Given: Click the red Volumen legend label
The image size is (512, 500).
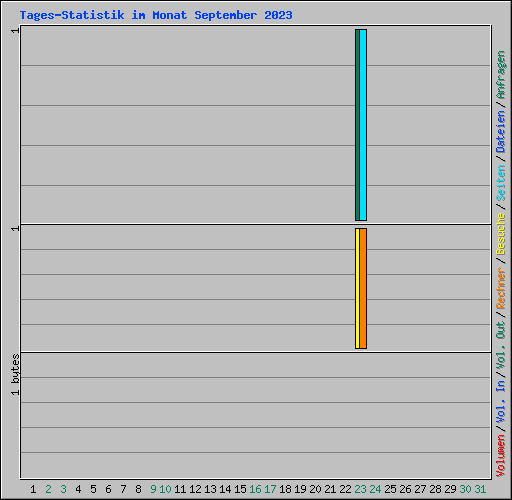Looking at the screenshot, I should [x=501, y=456].
